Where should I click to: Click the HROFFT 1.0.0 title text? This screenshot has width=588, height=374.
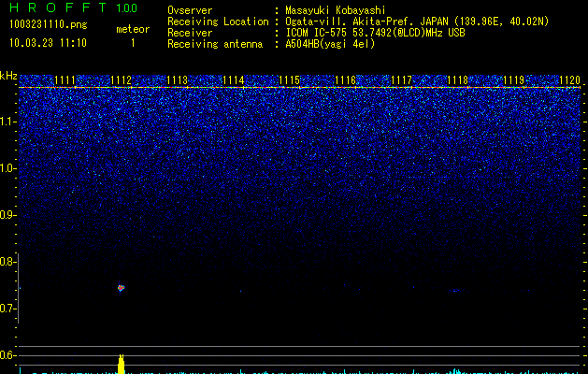74,7
